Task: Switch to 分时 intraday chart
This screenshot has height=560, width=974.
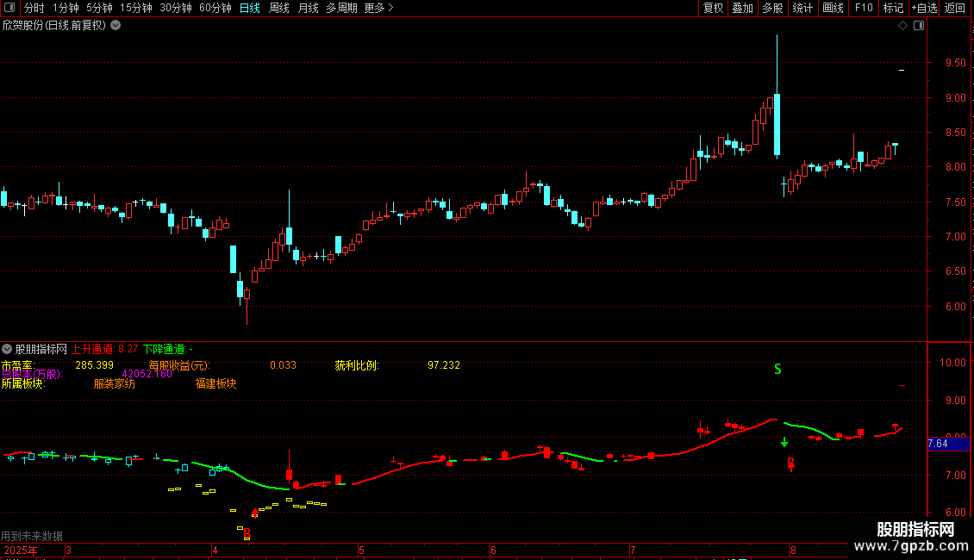Action: (34, 8)
